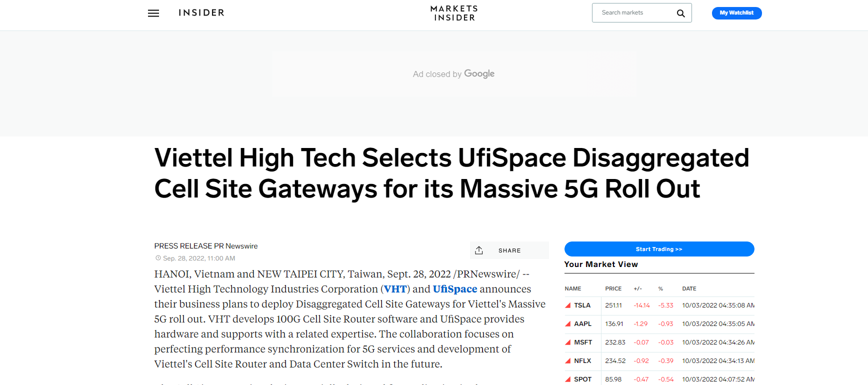The height and width of the screenshot is (385, 868).
Task: Click the PRICE column header
Action: tap(613, 288)
